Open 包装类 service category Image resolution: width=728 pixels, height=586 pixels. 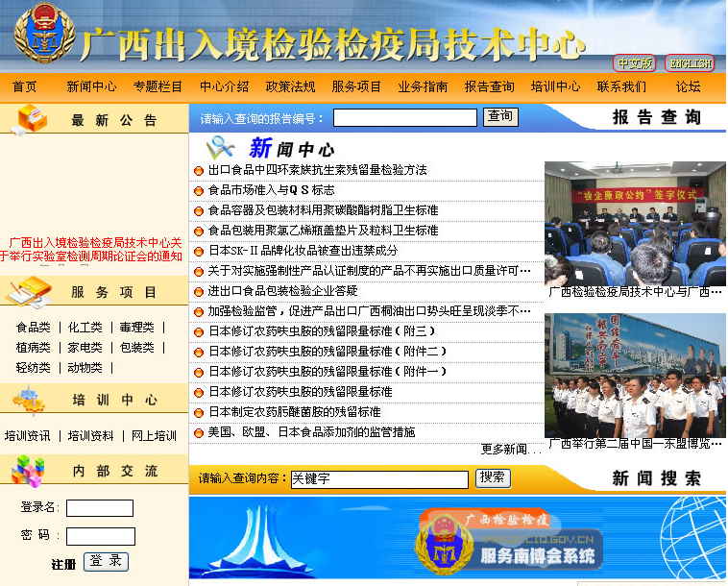point(137,348)
